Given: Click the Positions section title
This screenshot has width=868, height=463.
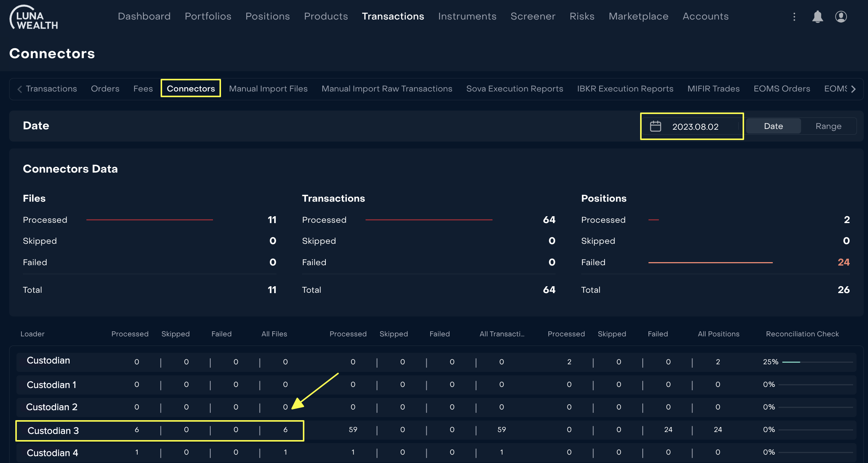Looking at the screenshot, I should 604,198.
